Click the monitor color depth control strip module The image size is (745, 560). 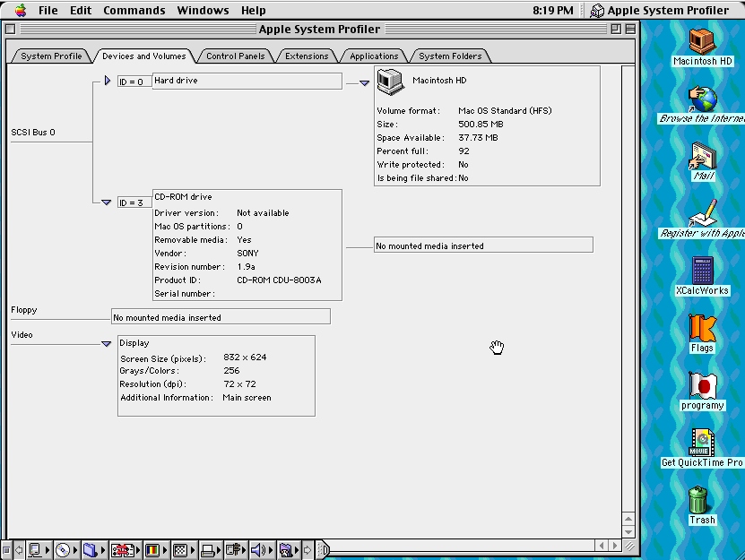tap(155, 550)
